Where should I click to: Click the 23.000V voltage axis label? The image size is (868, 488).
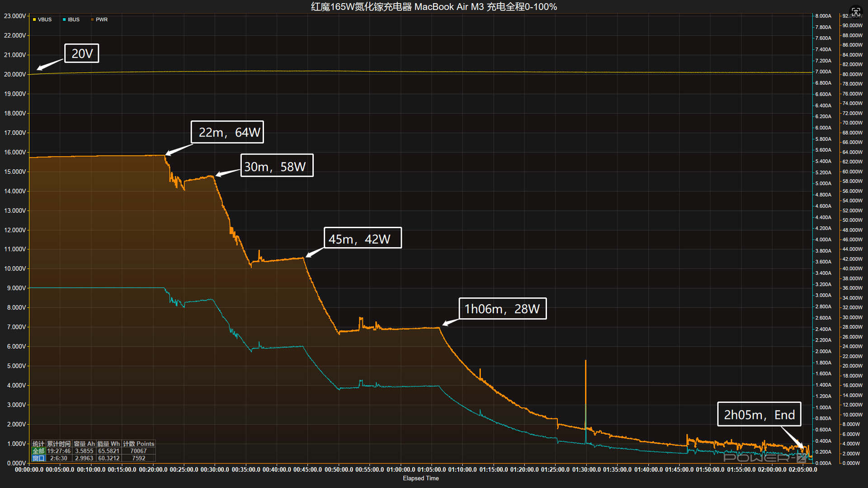15,16
